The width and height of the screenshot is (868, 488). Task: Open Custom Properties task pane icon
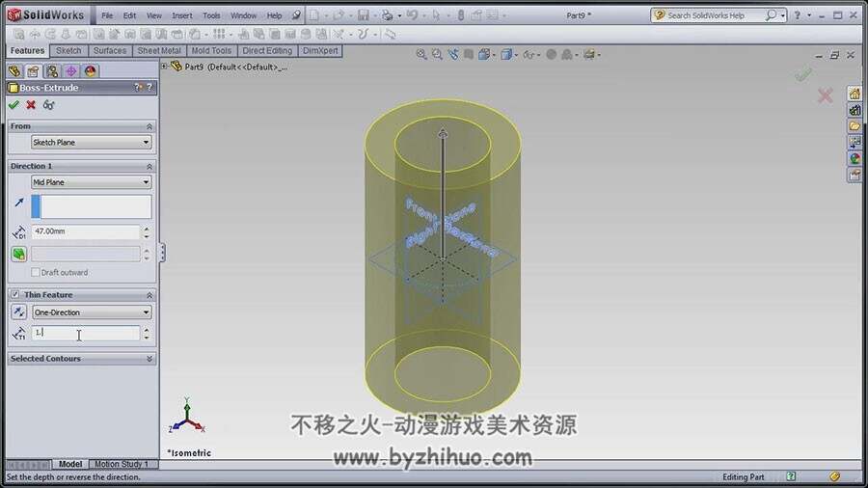point(854,175)
